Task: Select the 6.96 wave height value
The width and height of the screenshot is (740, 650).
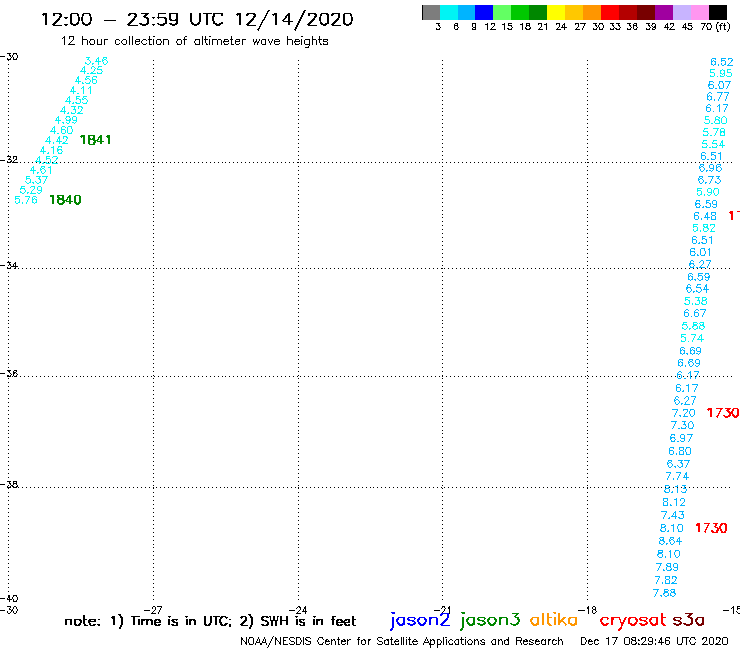Action: click(x=710, y=168)
